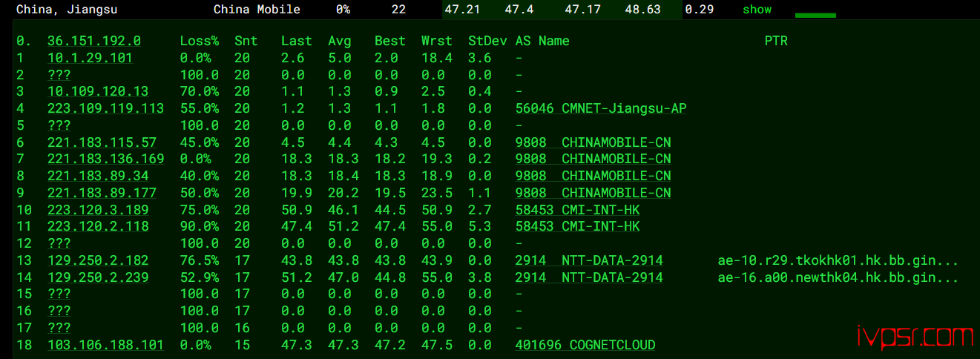The height and width of the screenshot is (359, 980).
Task: Open AS 2914 NTT-DATA-2914 on hop 14
Action: pyautogui.click(x=589, y=277)
